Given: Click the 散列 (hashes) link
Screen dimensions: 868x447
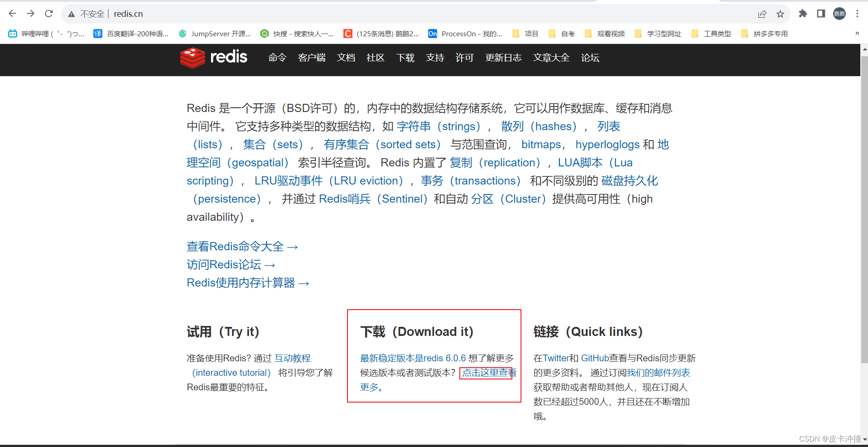Looking at the screenshot, I should point(539,126).
